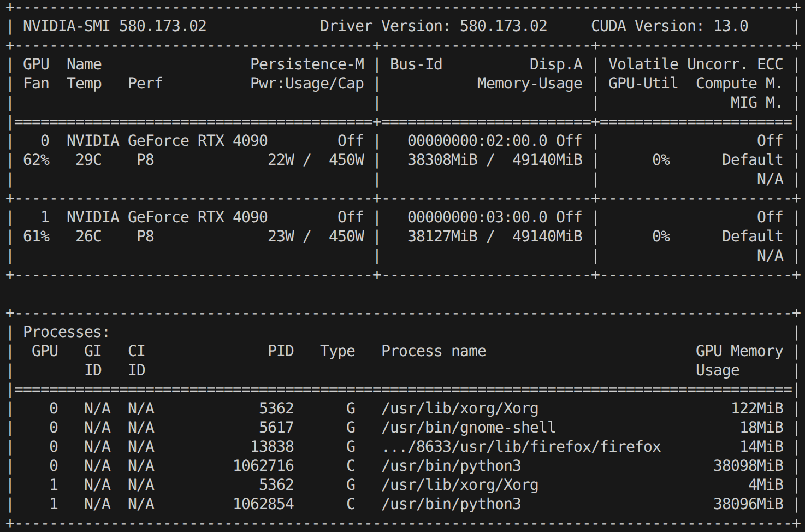Click the 'G' type in gnome-shell's row
Viewport: 805px width, 532px height.
351,428
